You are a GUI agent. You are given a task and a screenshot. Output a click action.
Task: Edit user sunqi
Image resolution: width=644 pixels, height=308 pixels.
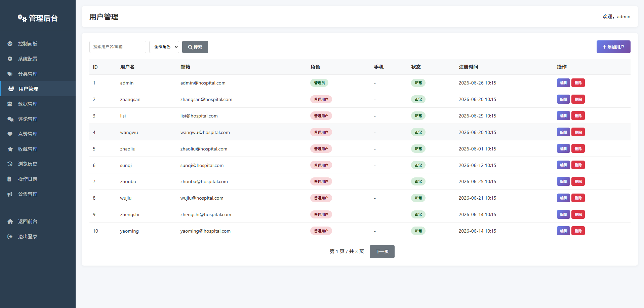(x=563, y=165)
